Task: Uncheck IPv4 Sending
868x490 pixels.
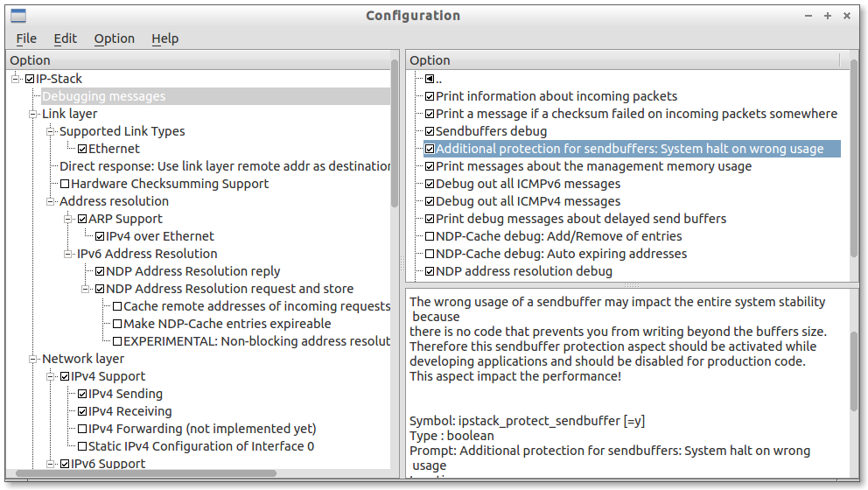Action: (82, 394)
